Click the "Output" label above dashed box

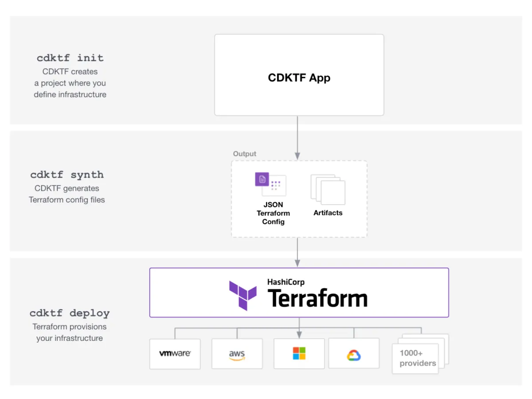[x=245, y=154]
